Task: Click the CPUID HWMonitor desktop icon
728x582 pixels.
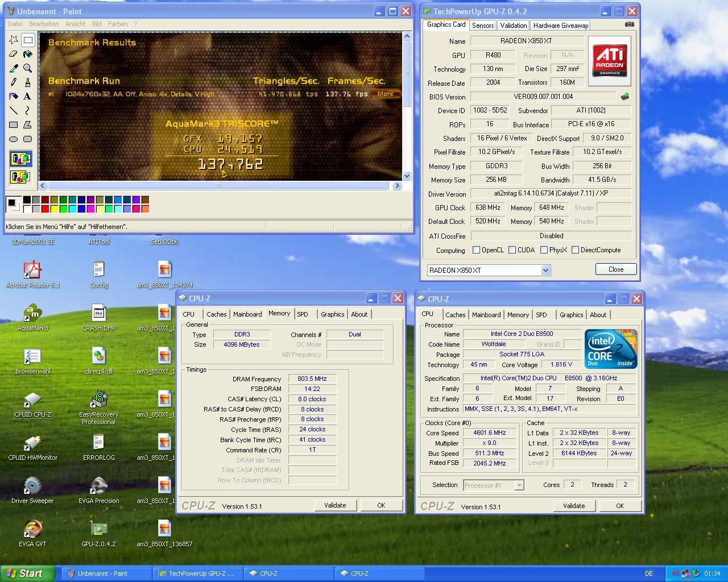Action: click(x=32, y=447)
